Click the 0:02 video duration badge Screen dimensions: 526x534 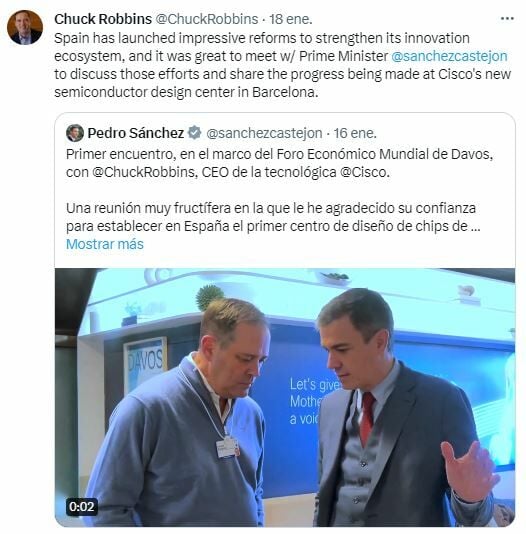click(x=82, y=507)
